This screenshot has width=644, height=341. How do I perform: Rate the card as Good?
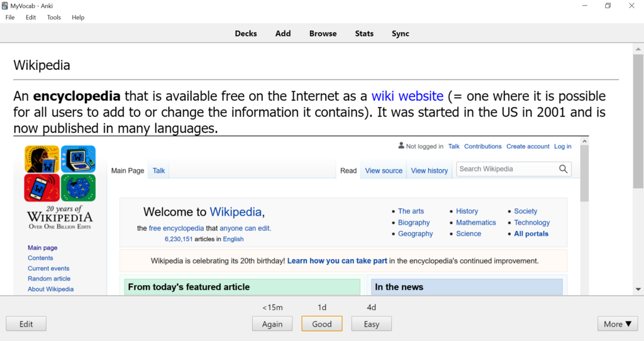(x=321, y=324)
